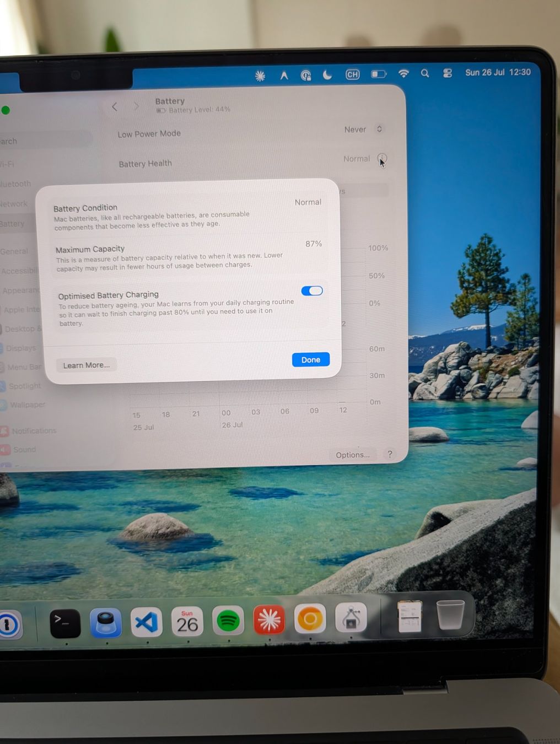Click the Battery Health info icon
The image size is (560, 744).
(382, 159)
